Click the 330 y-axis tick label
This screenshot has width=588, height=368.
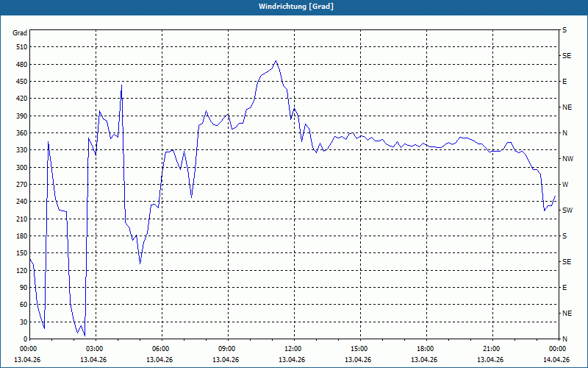point(22,150)
